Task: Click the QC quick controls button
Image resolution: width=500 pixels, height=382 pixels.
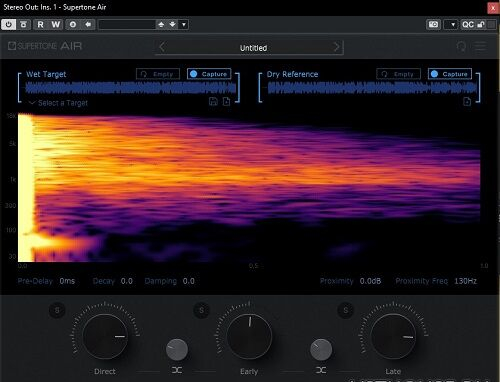Action: [x=468, y=25]
